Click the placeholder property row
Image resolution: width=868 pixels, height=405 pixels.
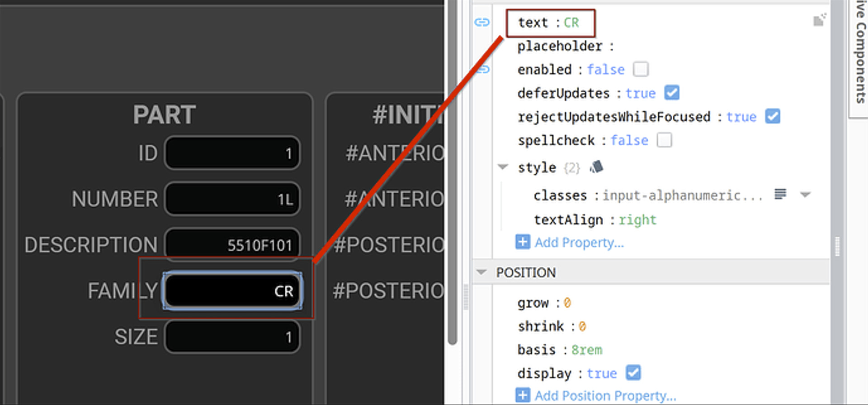[x=566, y=46]
